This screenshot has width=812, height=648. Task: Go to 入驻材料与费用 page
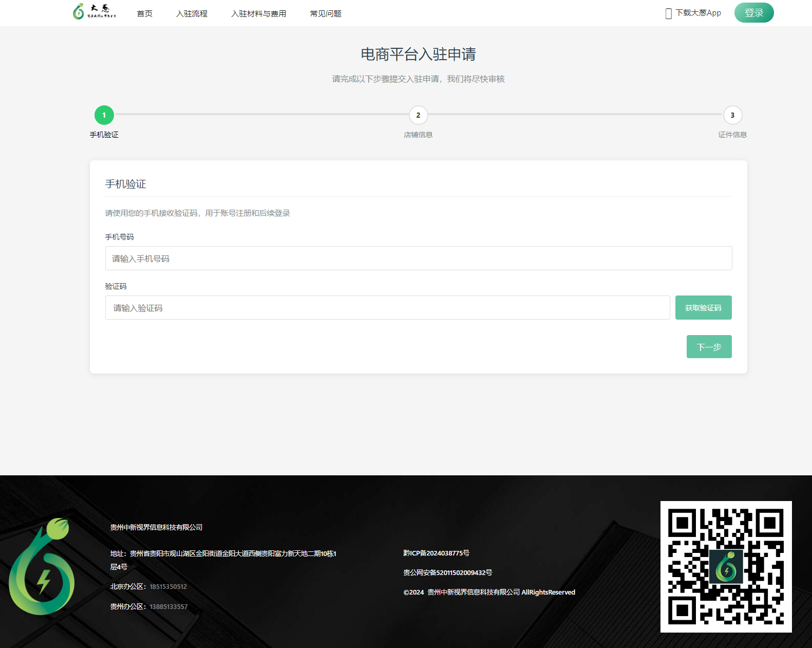pyautogui.click(x=258, y=13)
